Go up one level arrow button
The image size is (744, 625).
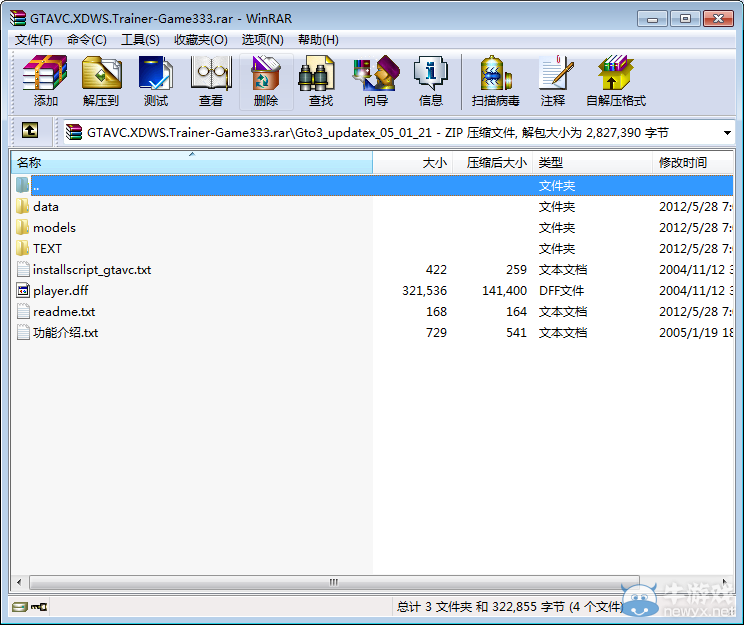point(30,130)
